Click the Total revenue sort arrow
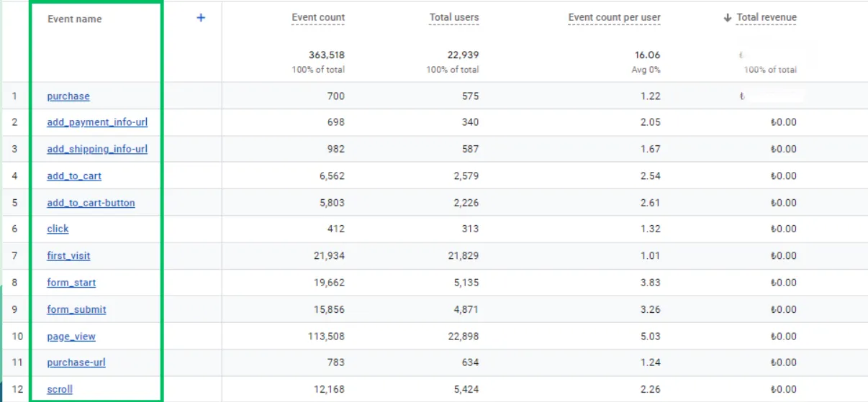The width and height of the screenshot is (868, 402). [x=727, y=18]
